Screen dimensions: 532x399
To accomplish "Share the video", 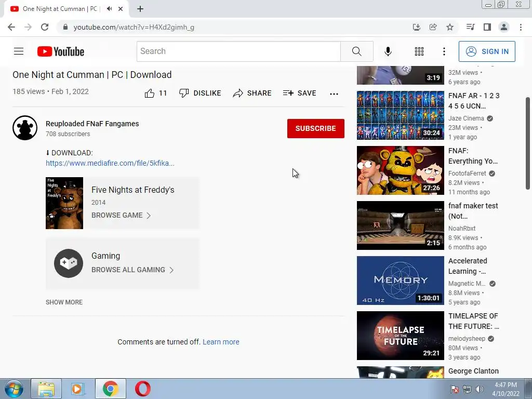I will pos(252,93).
